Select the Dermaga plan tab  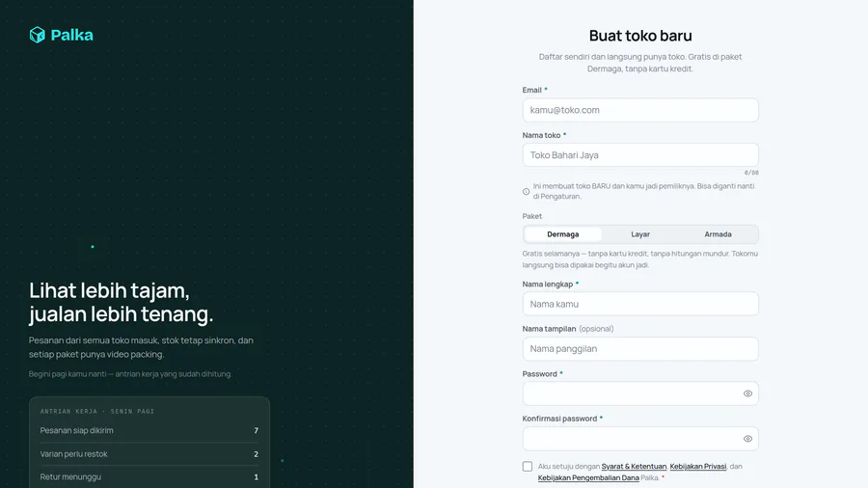tap(563, 234)
